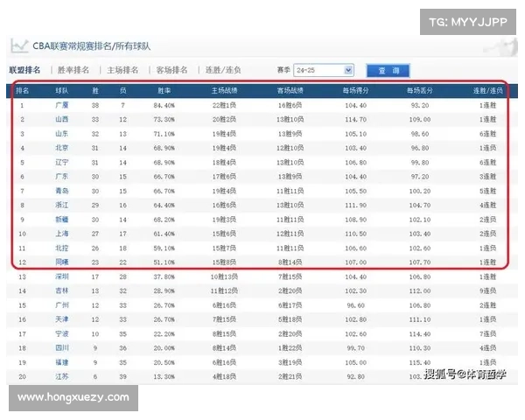The width and height of the screenshot is (525, 420).
Task: Click the 8胜14负 away record cell
Action: 290,262
